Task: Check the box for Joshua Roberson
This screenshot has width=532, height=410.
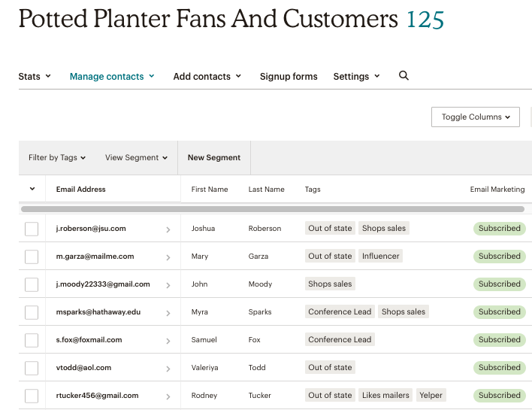Action: (x=32, y=229)
